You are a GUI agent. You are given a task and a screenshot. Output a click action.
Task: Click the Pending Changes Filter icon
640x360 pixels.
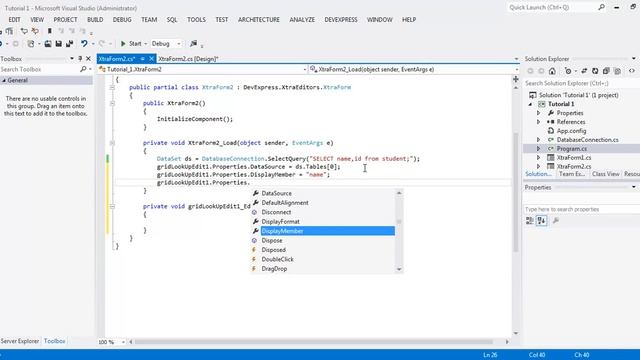click(568, 71)
